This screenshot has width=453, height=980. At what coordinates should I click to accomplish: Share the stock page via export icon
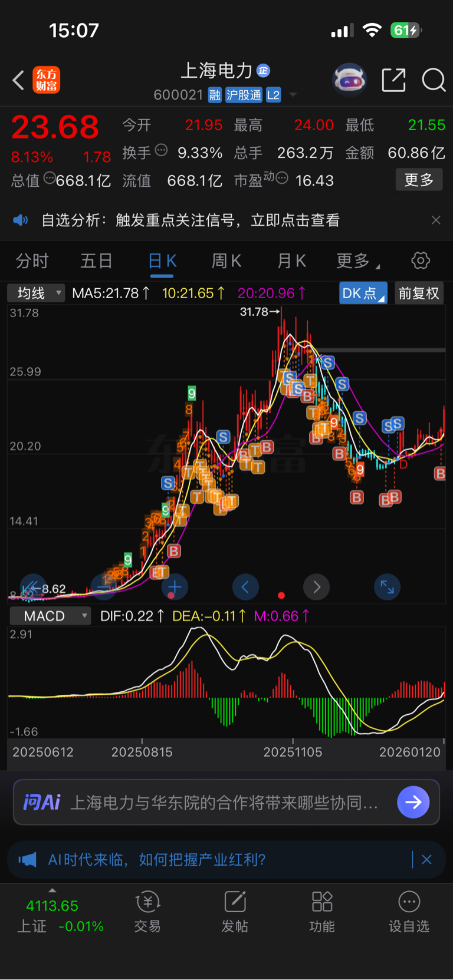click(393, 80)
